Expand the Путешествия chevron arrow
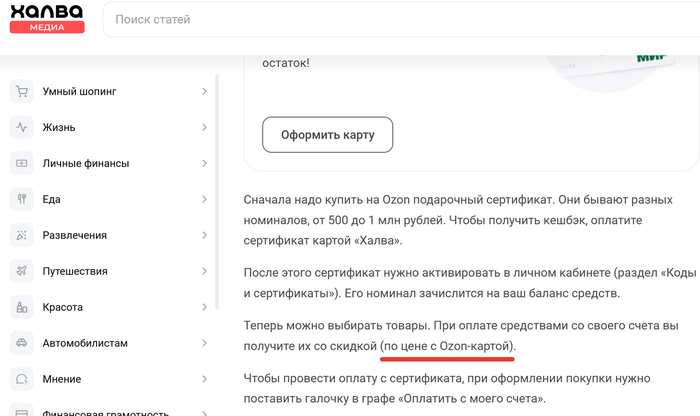The image size is (700, 416). (204, 272)
